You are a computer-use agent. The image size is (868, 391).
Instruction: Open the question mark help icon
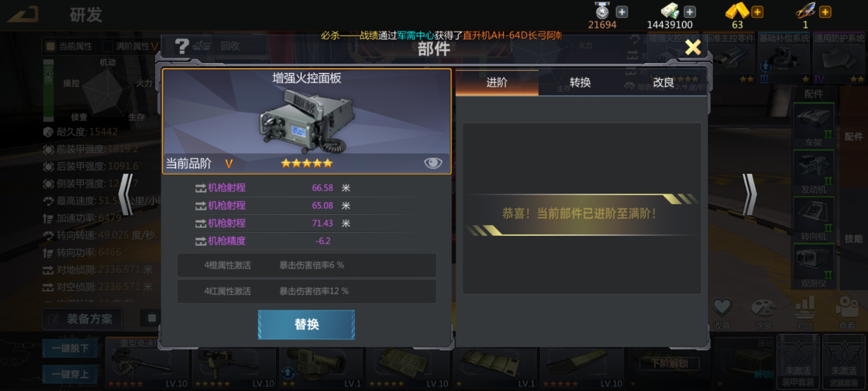182,46
